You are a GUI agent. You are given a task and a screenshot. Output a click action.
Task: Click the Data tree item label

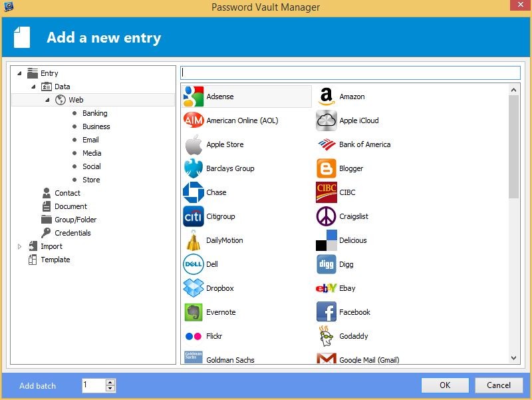(x=62, y=87)
